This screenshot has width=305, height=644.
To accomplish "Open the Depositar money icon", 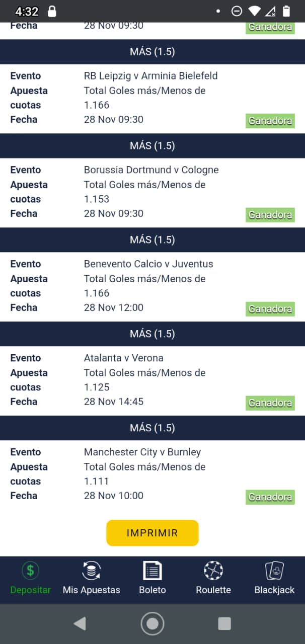I will 30,570.
